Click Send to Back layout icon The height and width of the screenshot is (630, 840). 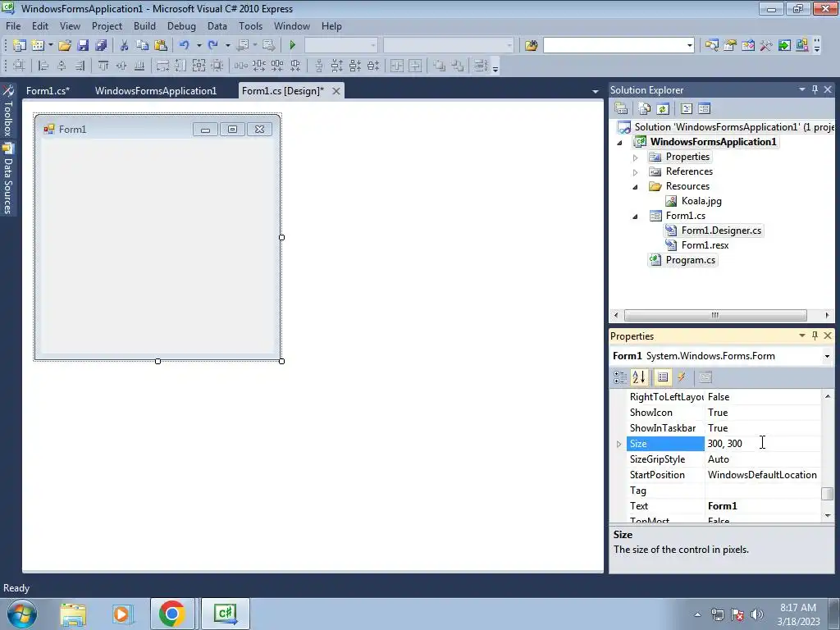[458, 66]
